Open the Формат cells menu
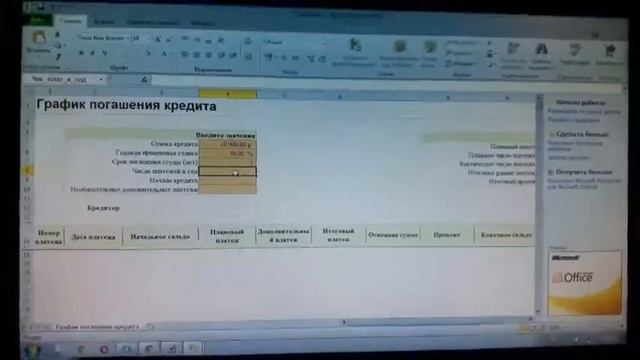640x360 pixels. [461, 64]
